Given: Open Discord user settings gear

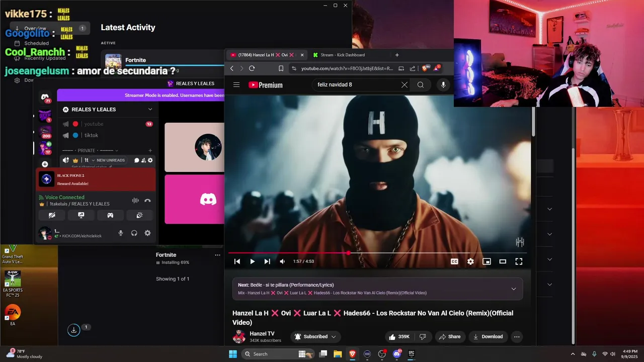Looking at the screenshot, I should point(147,233).
